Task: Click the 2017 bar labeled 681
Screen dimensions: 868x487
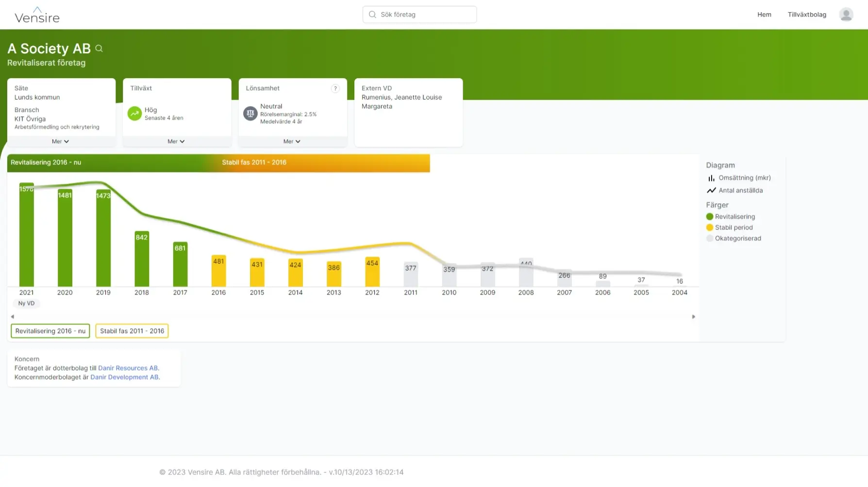Action: click(x=180, y=264)
